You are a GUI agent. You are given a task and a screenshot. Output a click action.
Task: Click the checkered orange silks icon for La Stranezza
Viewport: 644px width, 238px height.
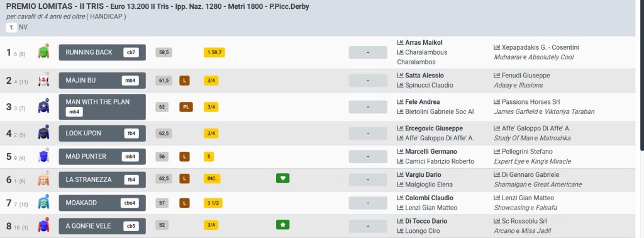tap(43, 179)
